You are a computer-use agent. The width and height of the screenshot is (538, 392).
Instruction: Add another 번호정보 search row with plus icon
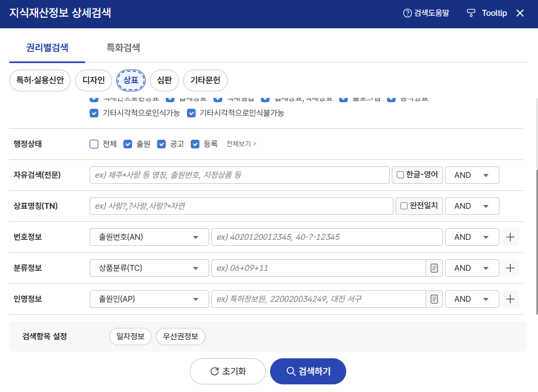[x=510, y=237]
